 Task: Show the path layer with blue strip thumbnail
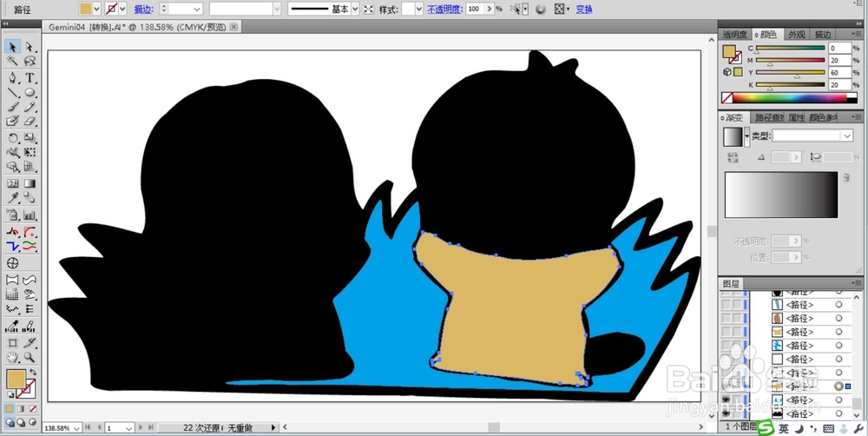click(726, 305)
